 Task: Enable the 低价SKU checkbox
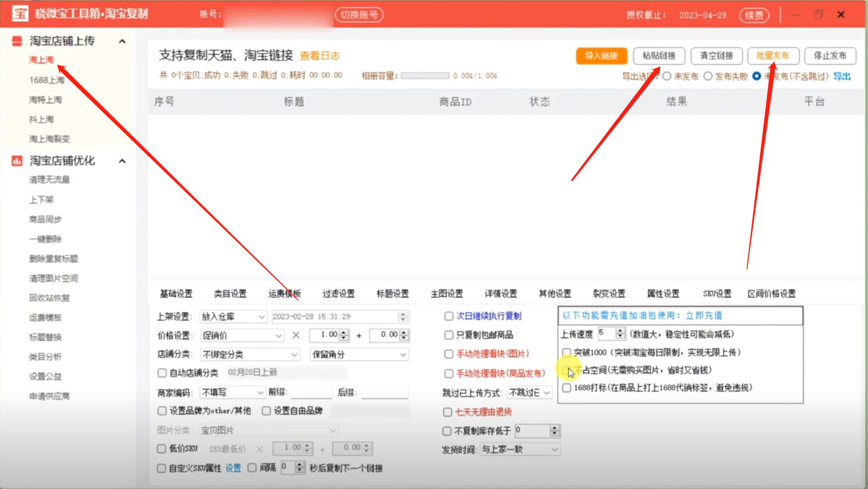click(x=161, y=448)
